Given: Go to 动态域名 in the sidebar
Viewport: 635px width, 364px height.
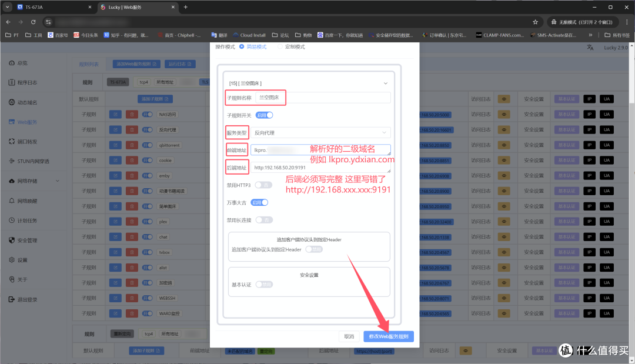Looking at the screenshot, I should (23, 102).
